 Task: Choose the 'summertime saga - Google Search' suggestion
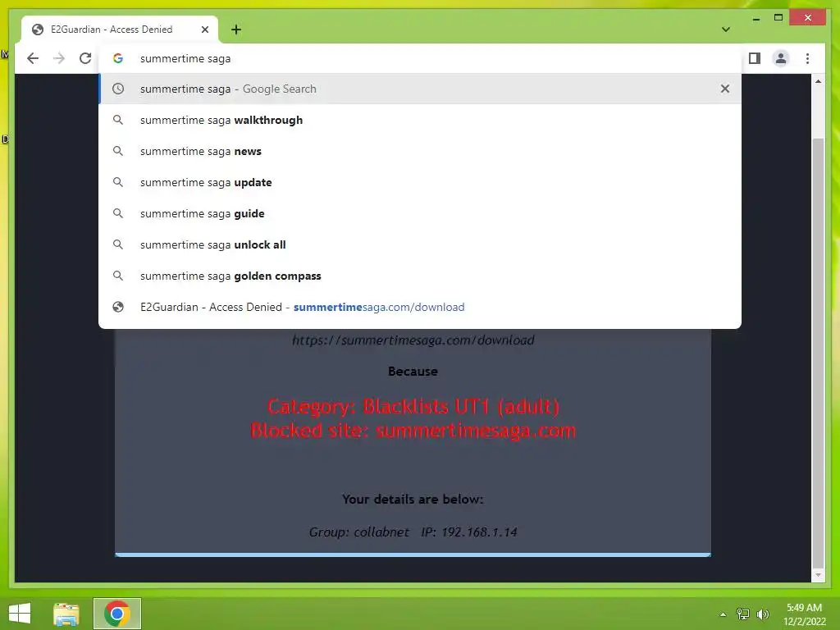click(x=420, y=89)
